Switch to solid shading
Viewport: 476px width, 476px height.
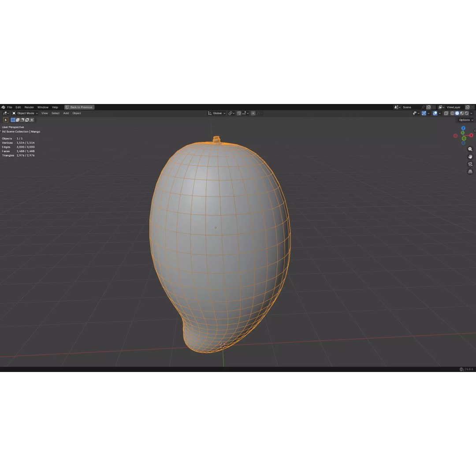pyautogui.click(x=457, y=113)
